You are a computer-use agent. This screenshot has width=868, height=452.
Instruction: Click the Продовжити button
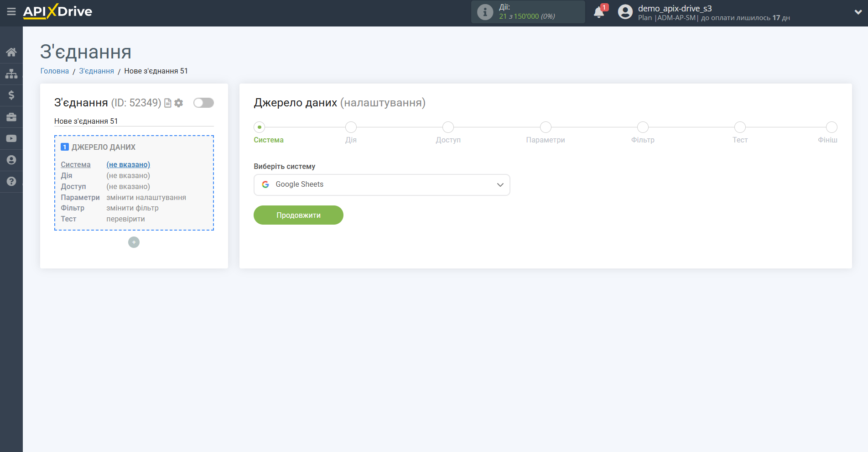pos(298,215)
